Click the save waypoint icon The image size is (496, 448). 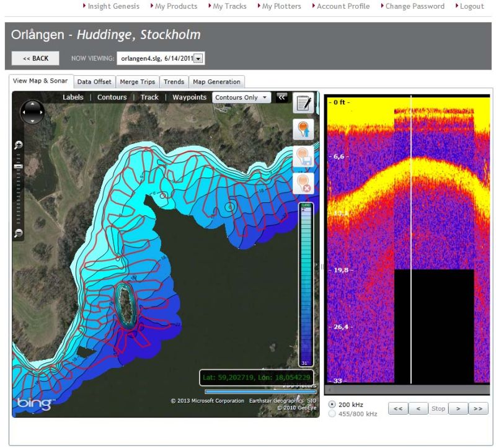(x=303, y=156)
